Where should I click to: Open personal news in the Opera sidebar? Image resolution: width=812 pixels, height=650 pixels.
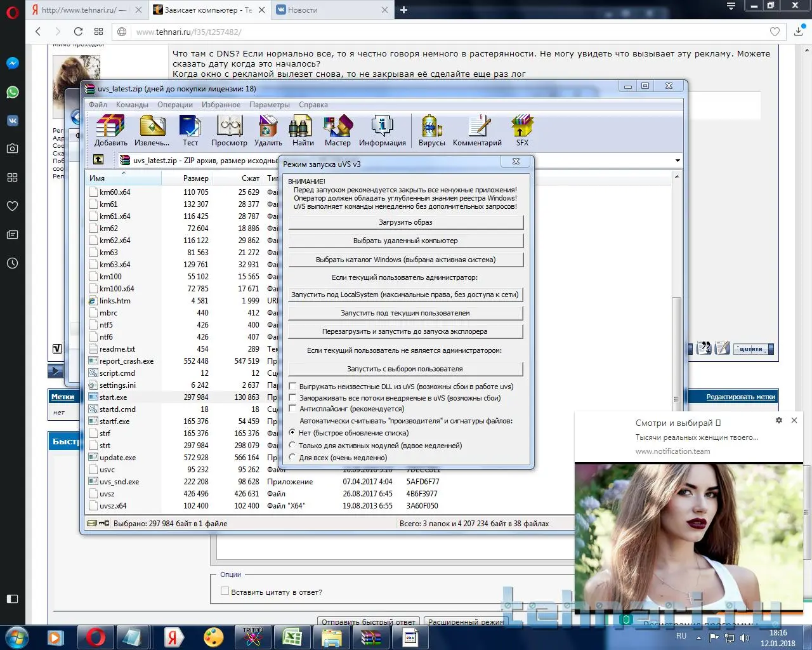[x=13, y=234]
